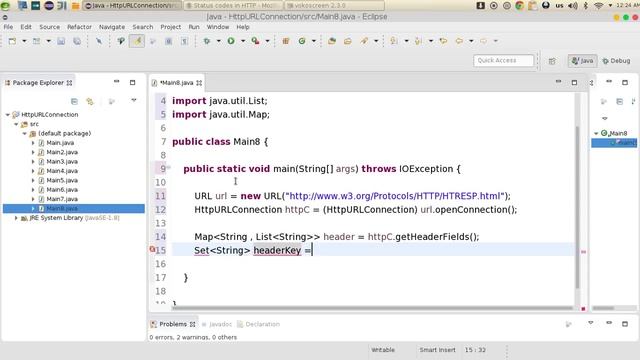Click the Search pencil toolbar icon
The image size is (640, 360).
[x=364, y=41]
